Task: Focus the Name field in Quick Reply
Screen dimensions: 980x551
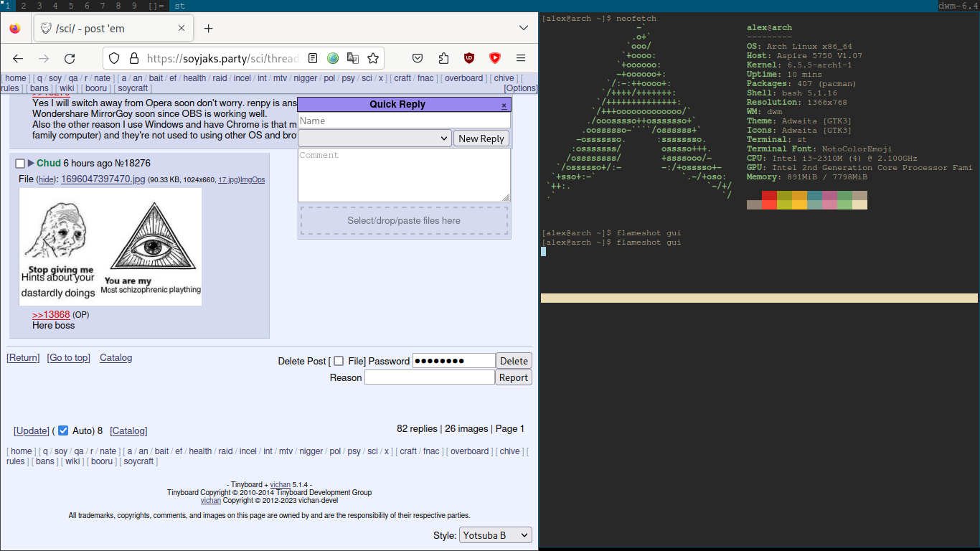Action: [404, 121]
